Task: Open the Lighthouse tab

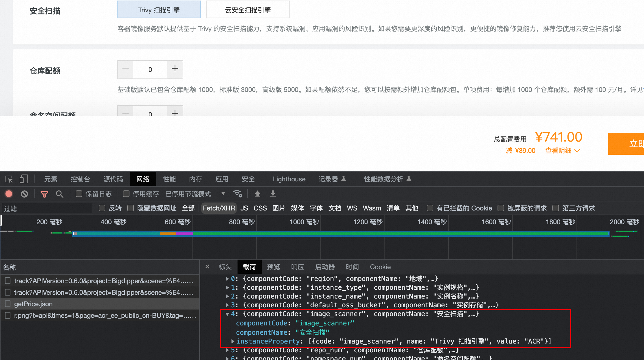Action: tap(289, 179)
